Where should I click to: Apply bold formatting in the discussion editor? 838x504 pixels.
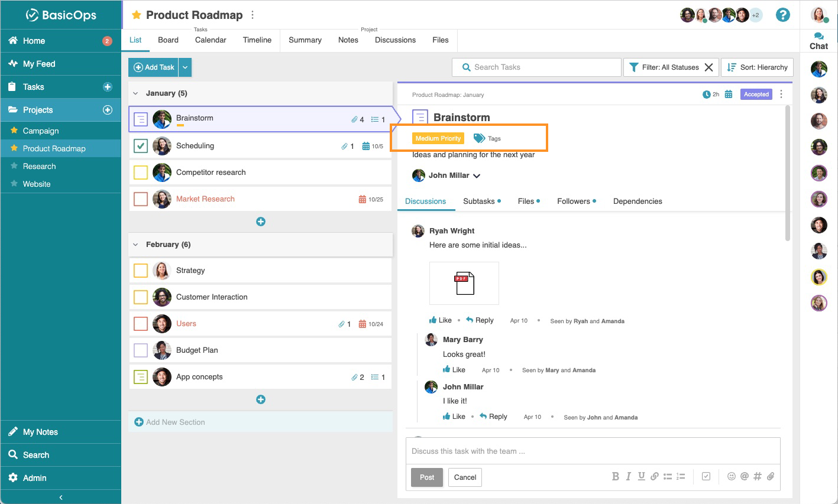tap(615, 476)
